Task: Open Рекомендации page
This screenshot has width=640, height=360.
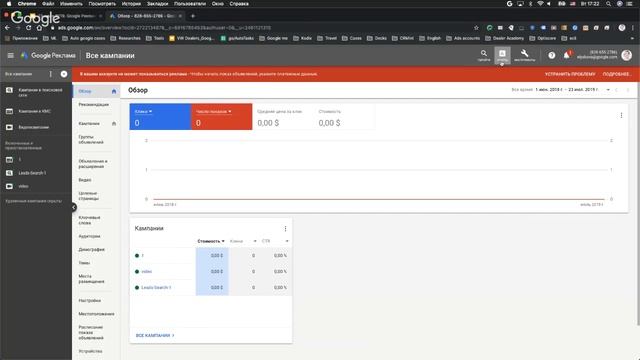Action: coord(93,104)
